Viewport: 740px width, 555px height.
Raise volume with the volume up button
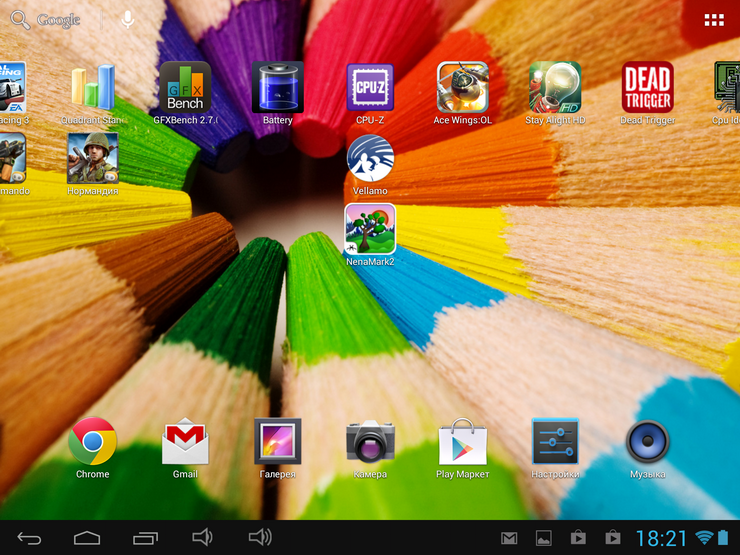260,538
